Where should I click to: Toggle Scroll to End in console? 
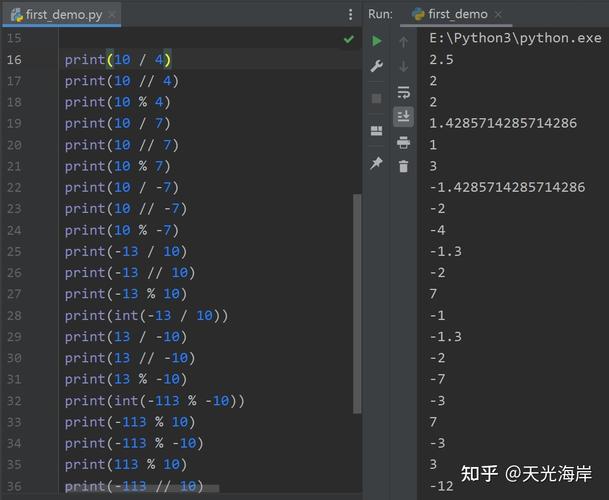(x=404, y=117)
